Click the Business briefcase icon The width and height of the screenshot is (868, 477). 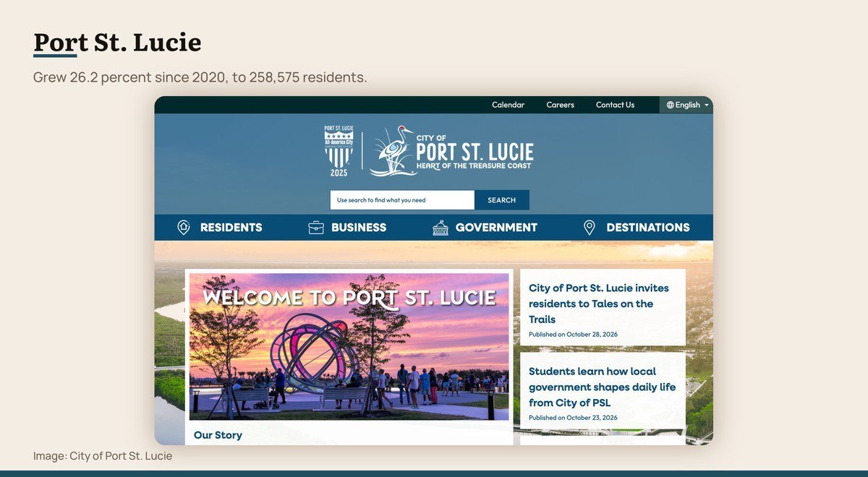[316, 228]
